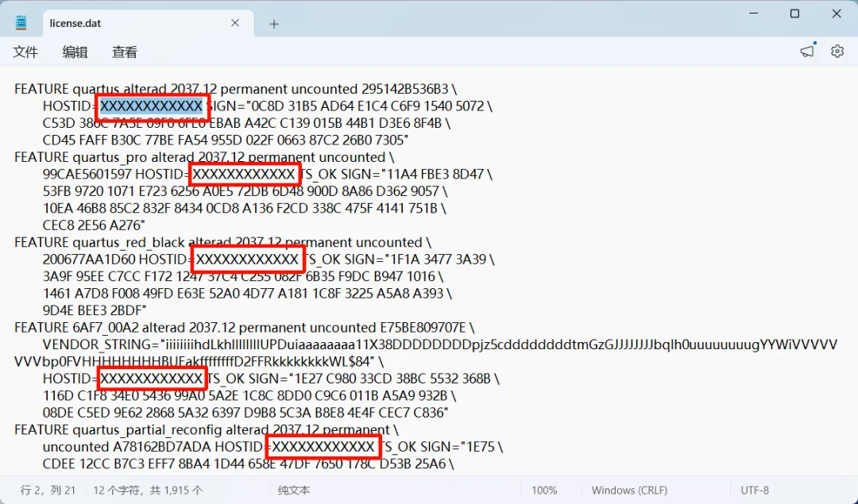Click the highlighted XXXXXXXXXXXX after first HOSTID
The width and height of the screenshot is (858, 504).
pos(151,106)
